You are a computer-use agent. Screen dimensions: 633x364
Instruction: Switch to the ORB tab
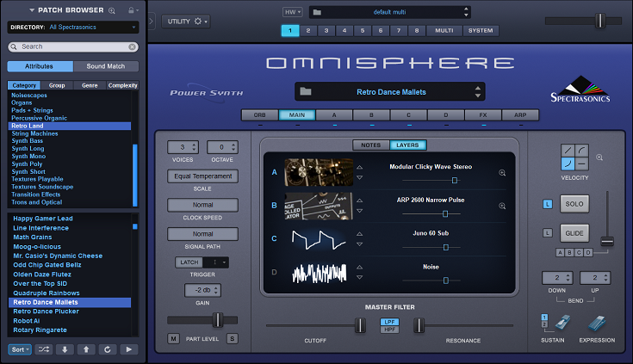259,115
